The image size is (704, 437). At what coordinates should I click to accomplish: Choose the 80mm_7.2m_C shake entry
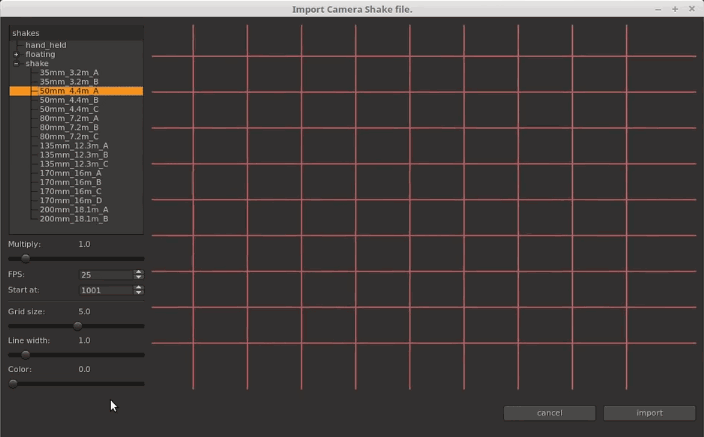69,136
